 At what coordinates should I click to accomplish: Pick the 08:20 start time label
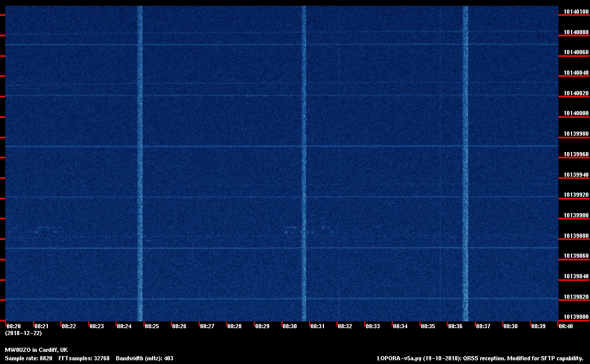[x=14, y=326]
